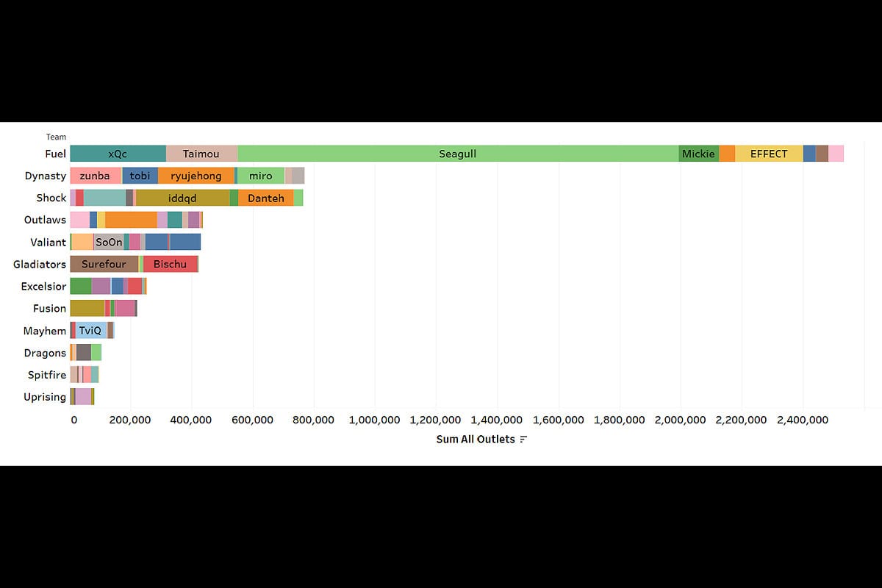Click the 200,000 axis tick label
This screenshot has width=882, height=588.
[131, 420]
